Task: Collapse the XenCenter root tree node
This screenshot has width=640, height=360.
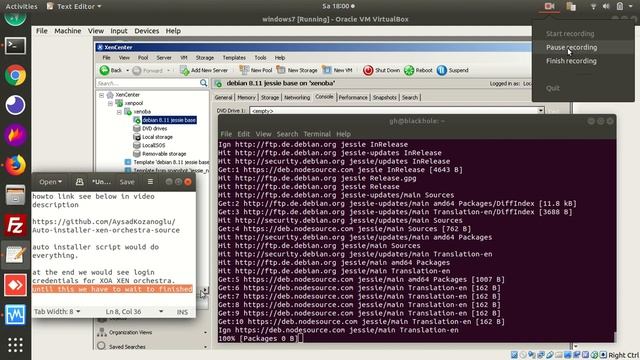Action: [x=101, y=95]
